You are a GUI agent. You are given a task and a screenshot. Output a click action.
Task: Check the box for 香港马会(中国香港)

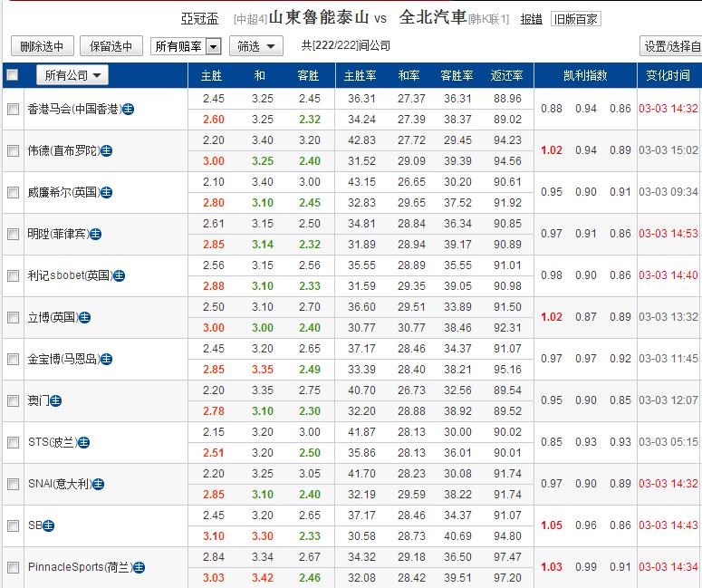(13, 110)
